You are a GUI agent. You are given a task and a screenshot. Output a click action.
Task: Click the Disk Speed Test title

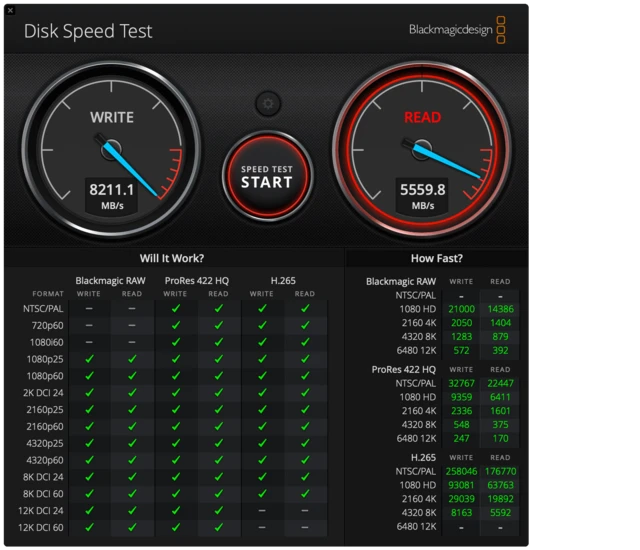(88, 31)
